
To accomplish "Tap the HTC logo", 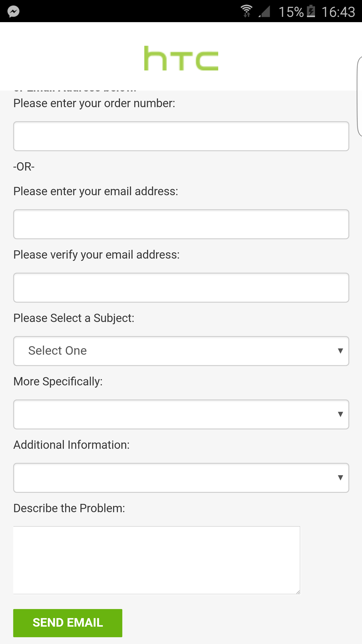I will (x=181, y=58).
